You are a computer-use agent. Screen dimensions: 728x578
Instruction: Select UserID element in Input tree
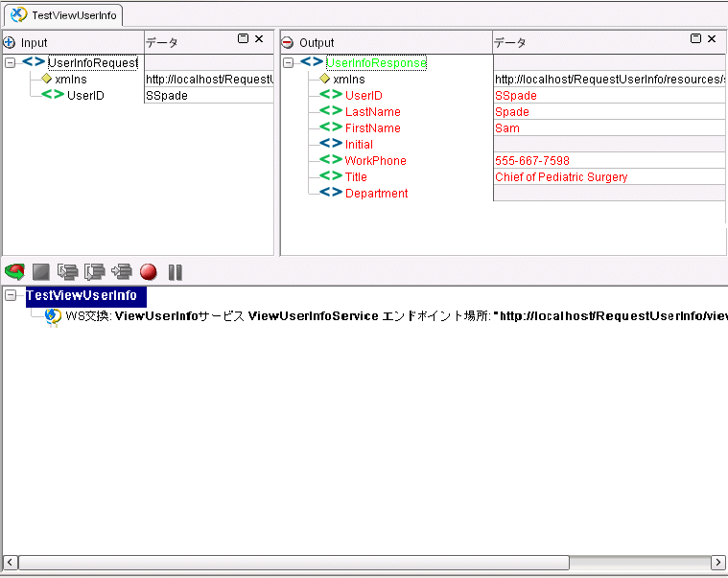coord(85,96)
